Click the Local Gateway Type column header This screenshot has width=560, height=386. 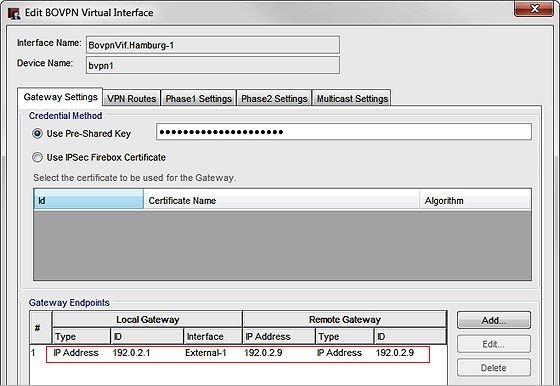(x=81, y=336)
